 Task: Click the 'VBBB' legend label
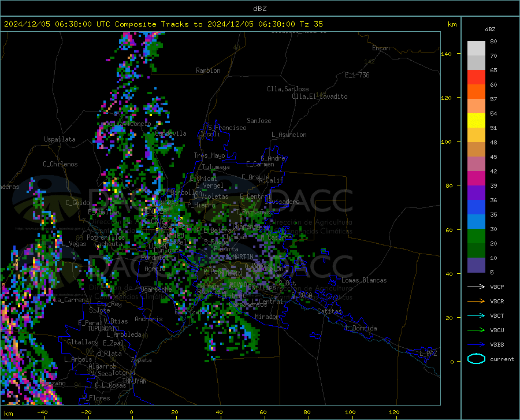(x=497, y=344)
